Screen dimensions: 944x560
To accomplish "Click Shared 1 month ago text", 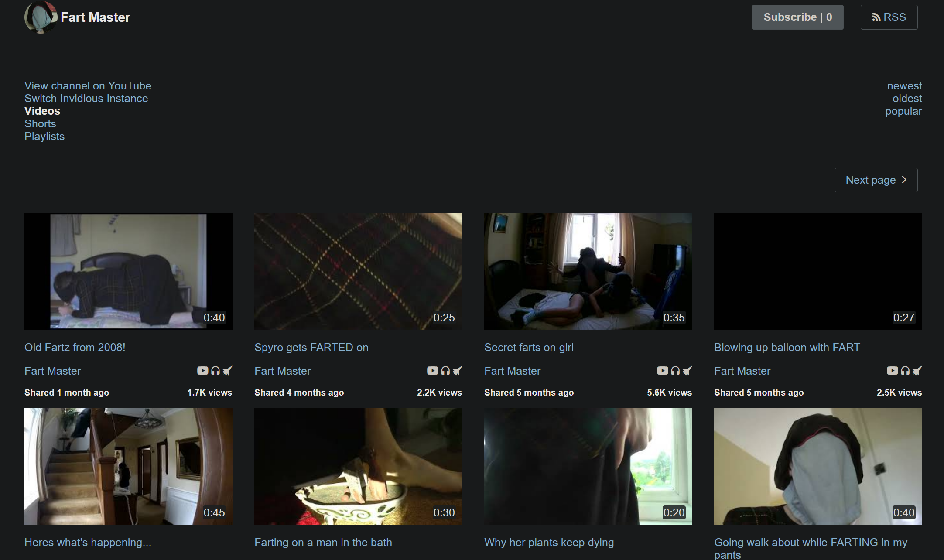I will 67,392.
